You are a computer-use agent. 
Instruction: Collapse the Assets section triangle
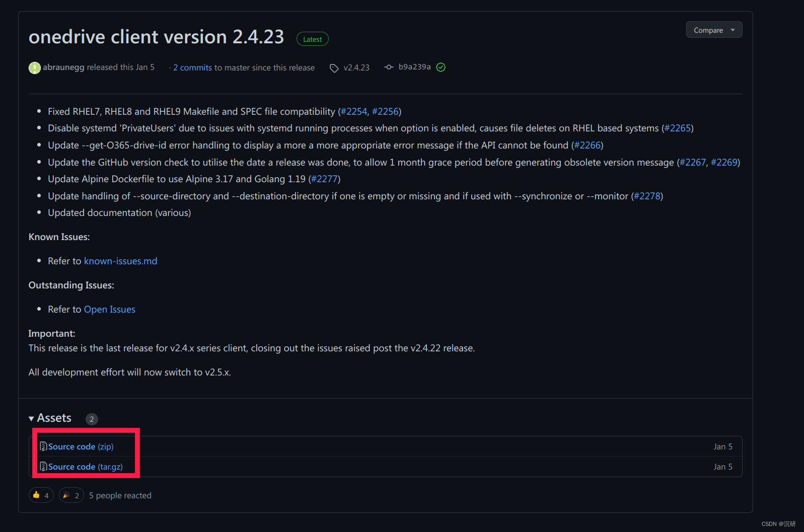tap(32, 419)
